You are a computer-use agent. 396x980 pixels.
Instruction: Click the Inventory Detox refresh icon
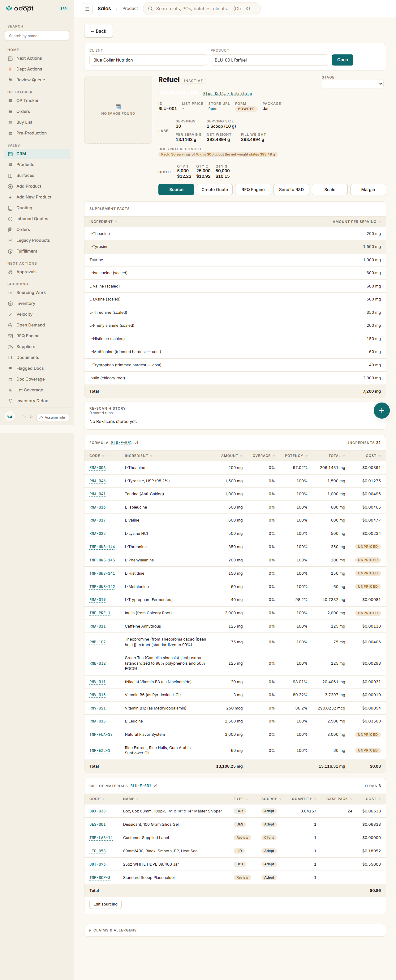pos(10,401)
